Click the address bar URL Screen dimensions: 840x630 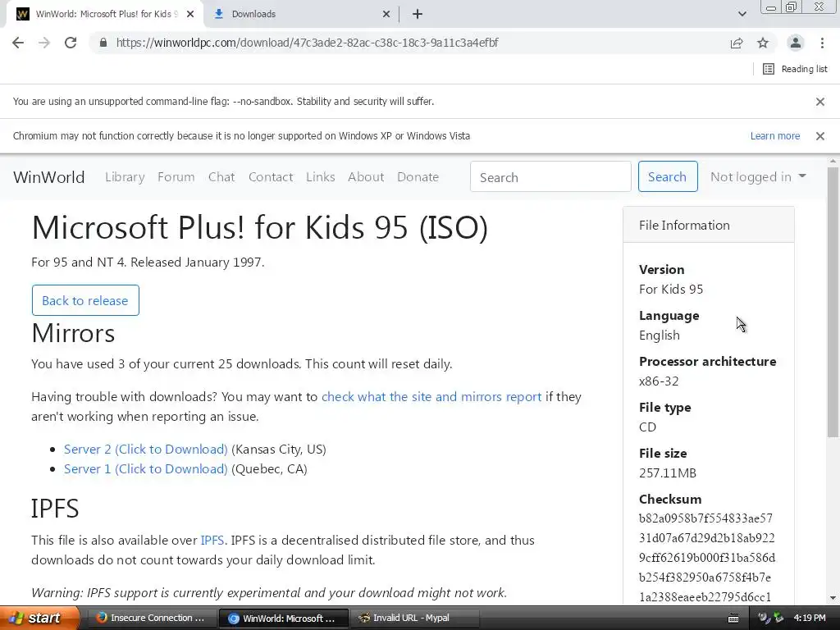(307, 43)
